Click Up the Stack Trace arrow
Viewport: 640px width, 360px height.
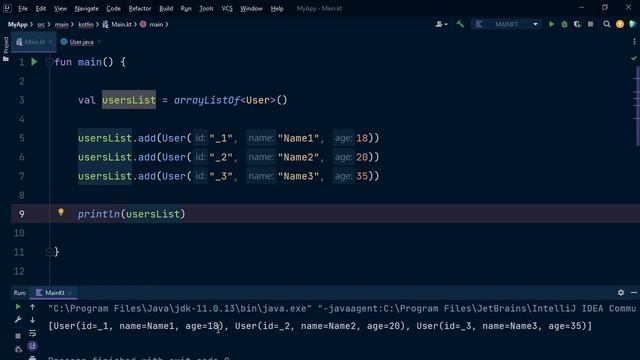pos(33,307)
